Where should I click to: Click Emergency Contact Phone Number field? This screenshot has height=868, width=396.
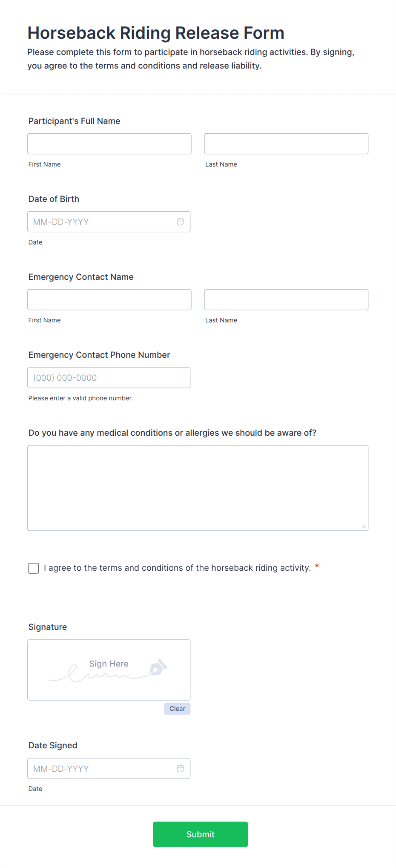109,378
